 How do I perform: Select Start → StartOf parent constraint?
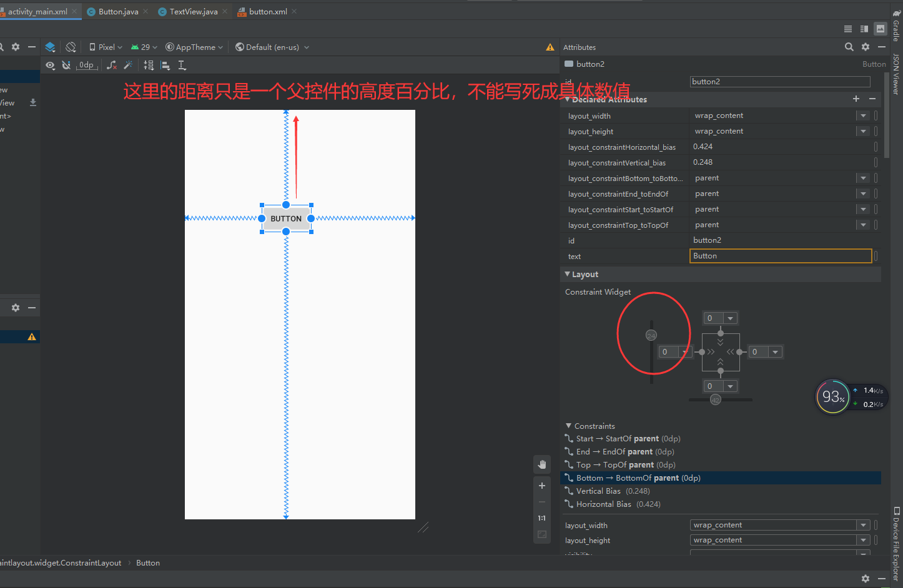tap(721, 439)
